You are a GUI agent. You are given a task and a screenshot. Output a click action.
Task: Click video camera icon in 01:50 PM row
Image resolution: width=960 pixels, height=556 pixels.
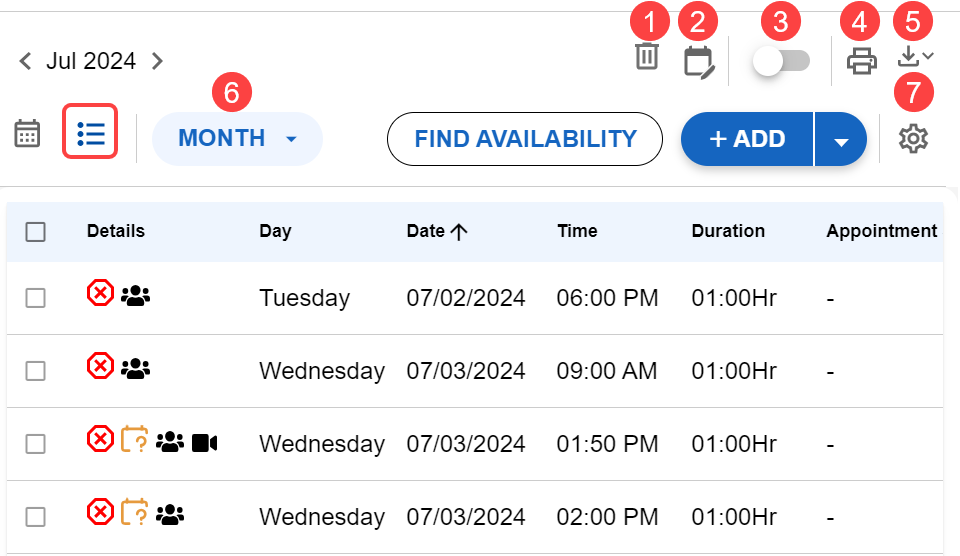point(204,441)
